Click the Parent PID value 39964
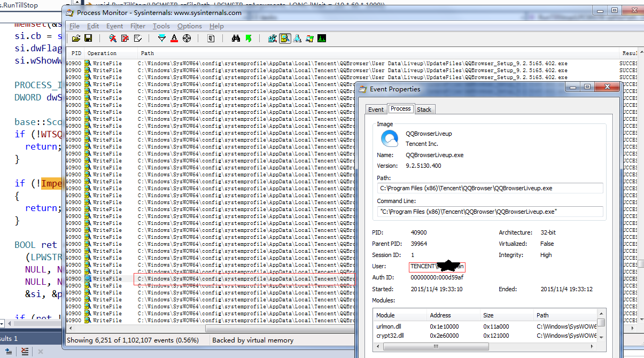644x358 pixels. (x=419, y=244)
